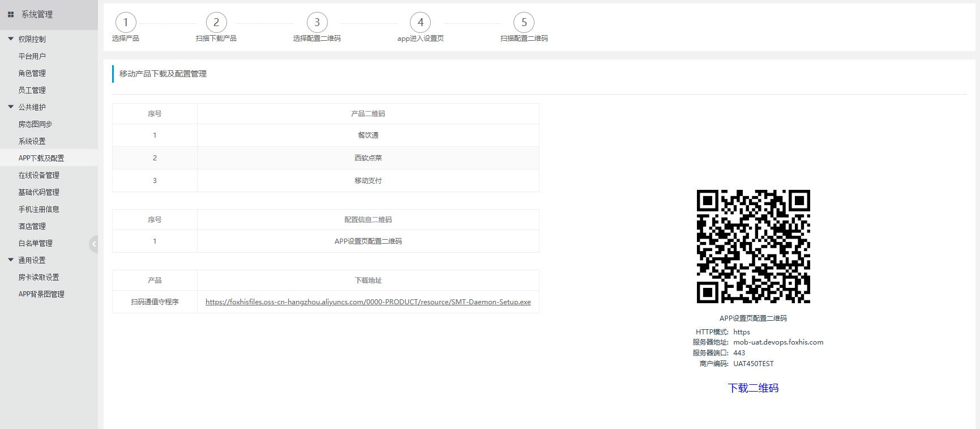The height and width of the screenshot is (429, 980).
Task: Open 系统设置 in the sidebar
Action: (x=32, y=141)
